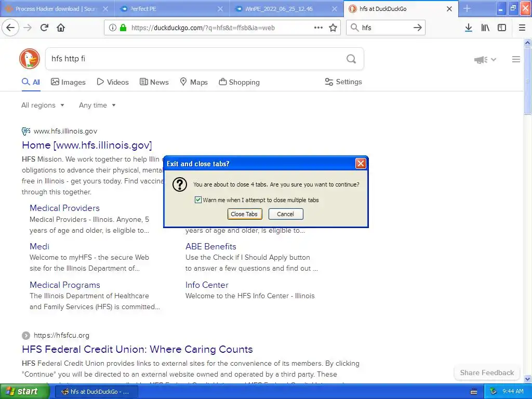Viewport: 532px width, 399px height.
Task: Open DuckDuckGo side menu icon
Action: (516, 59)
